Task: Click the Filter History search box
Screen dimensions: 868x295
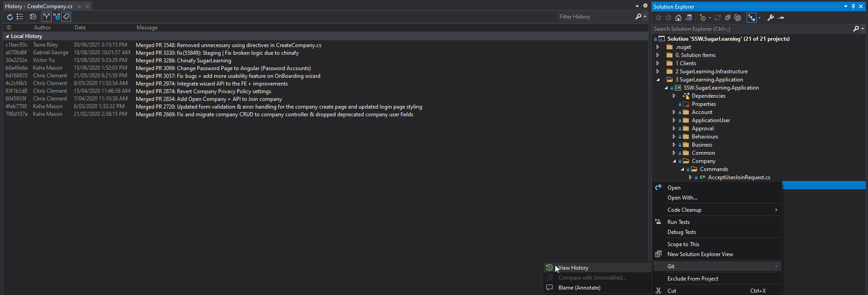Action: coord(595,17)
